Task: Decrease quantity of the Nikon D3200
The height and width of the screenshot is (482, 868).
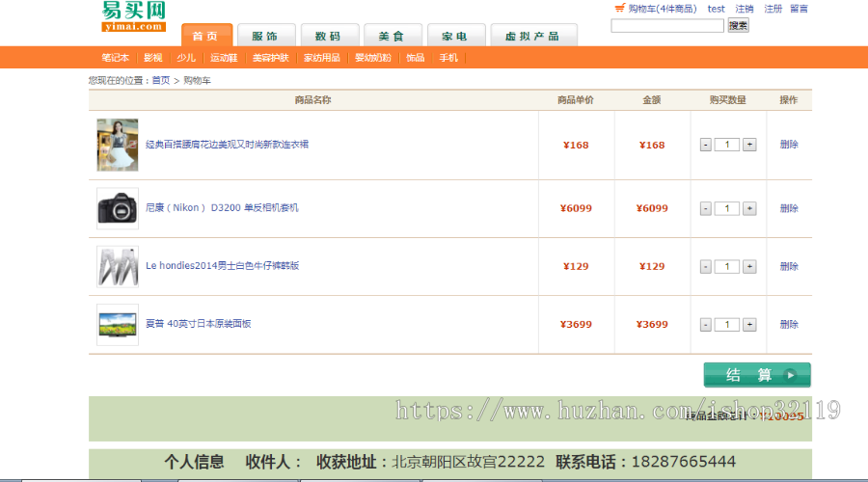Action: [706, 208]
